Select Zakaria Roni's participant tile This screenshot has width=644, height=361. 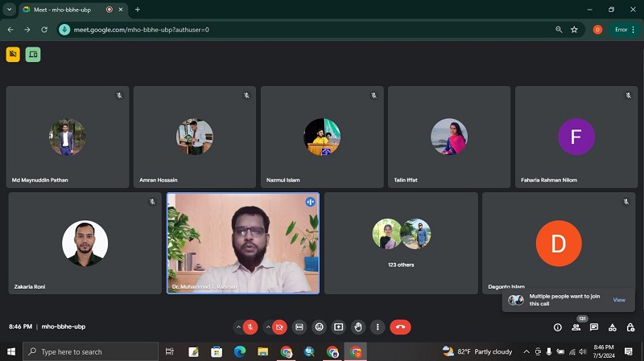click(85, 244)
